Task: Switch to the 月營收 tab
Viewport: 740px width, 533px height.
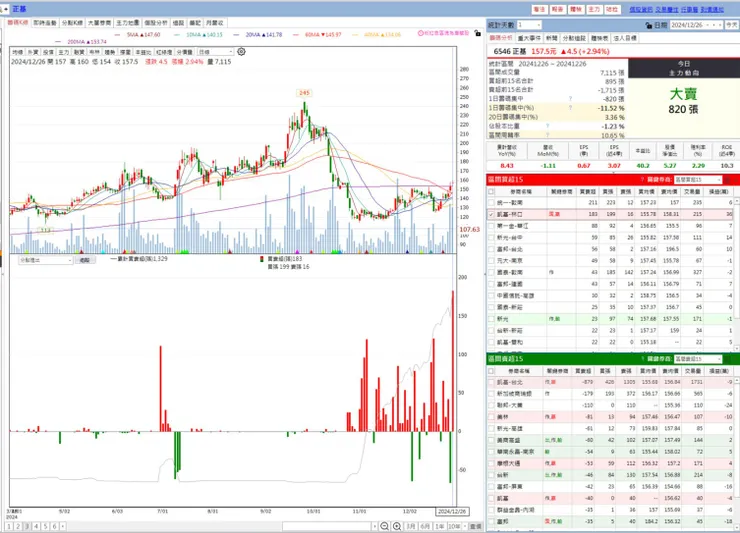Action: pos(215,23)
